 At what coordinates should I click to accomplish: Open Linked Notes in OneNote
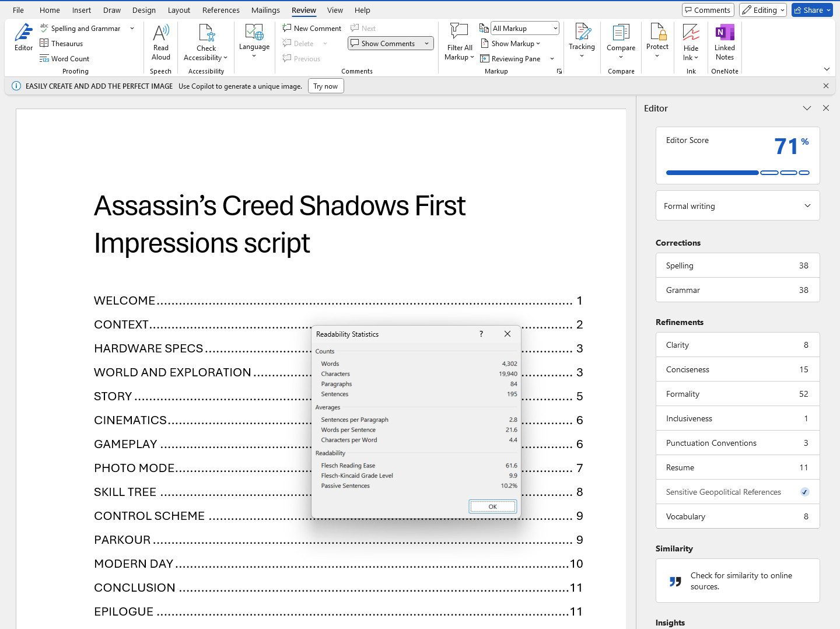724,42
